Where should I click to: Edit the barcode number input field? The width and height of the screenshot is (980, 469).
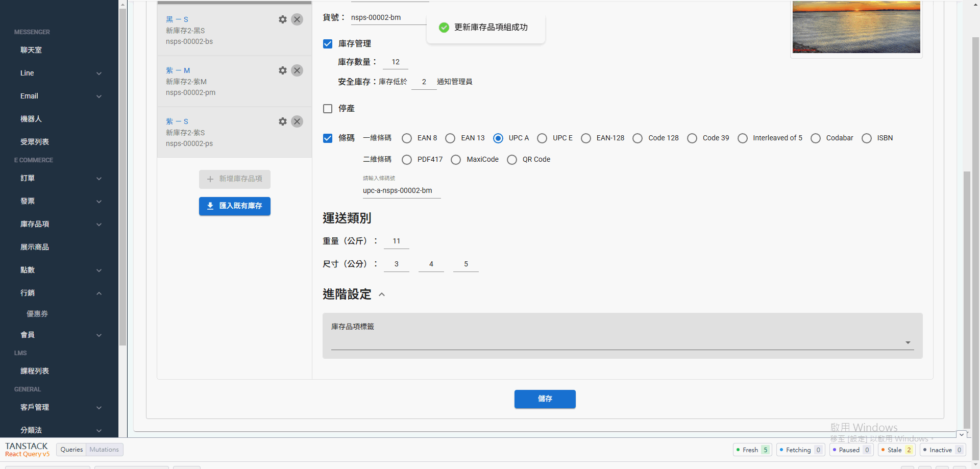coord(402,191)
